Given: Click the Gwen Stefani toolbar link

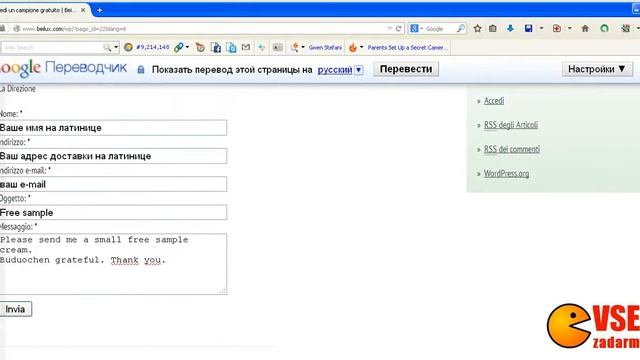Looking at the screenshot, I should pos(325,47).
